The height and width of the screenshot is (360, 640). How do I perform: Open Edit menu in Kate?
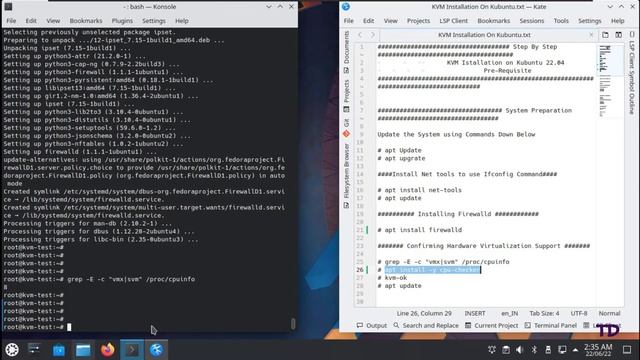[x=368, y=21]
